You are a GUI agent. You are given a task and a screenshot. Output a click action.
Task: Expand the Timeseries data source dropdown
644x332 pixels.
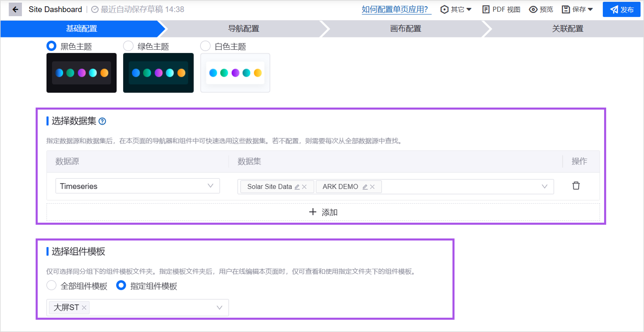137,186
